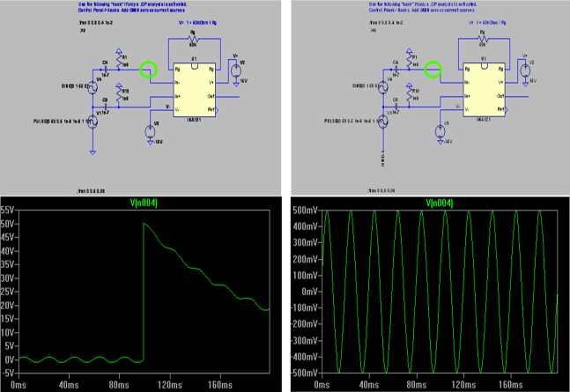Click the -15V label in the left schematic
Screen dimensions: 570x392
pos(158,142)
